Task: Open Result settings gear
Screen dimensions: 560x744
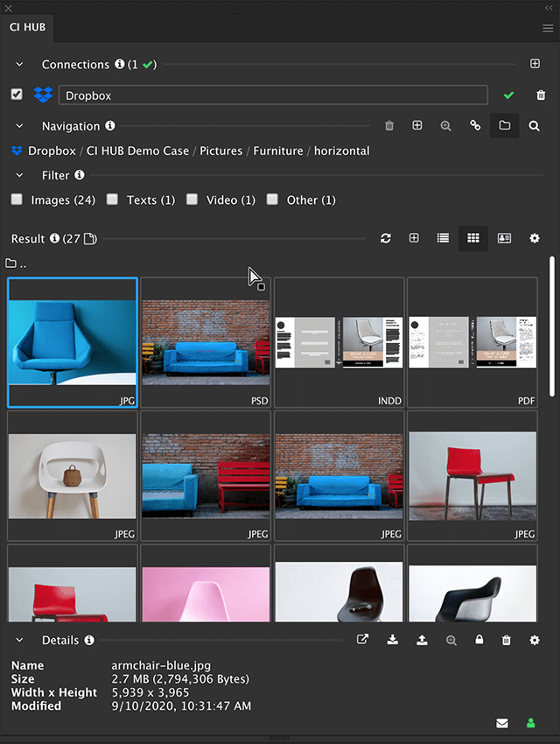Action: tap(535, 238)
